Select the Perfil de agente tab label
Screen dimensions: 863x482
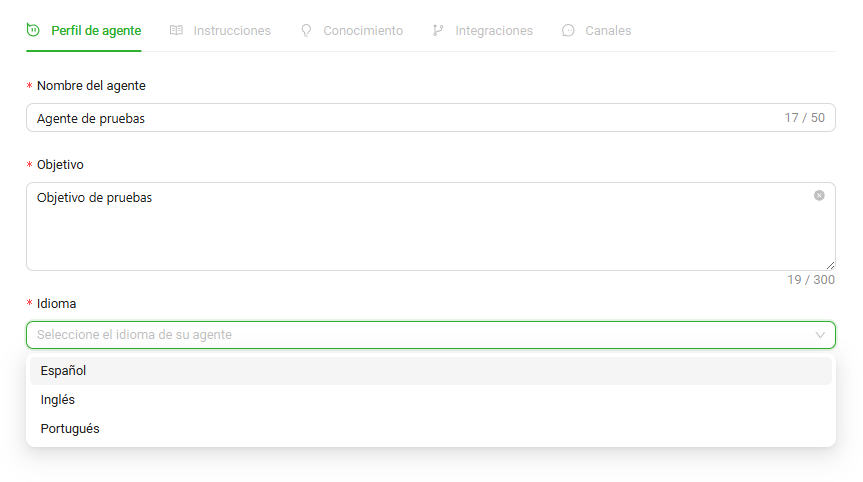pos(96,31)
